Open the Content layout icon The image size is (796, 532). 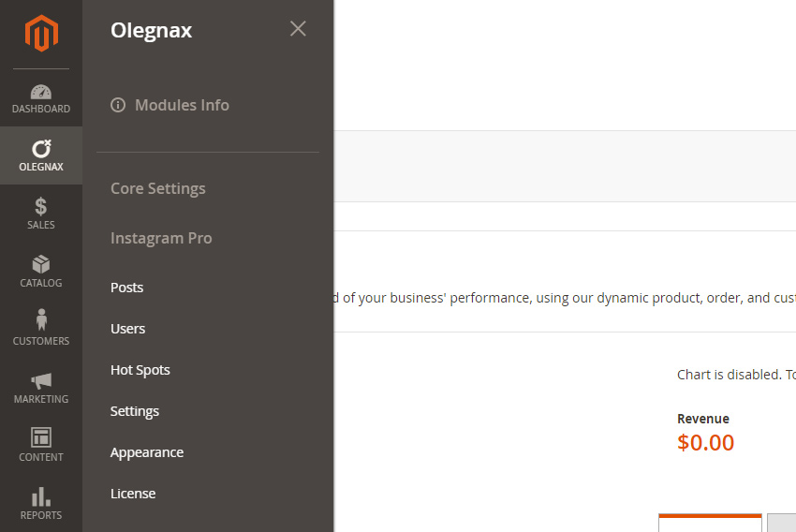41,437
